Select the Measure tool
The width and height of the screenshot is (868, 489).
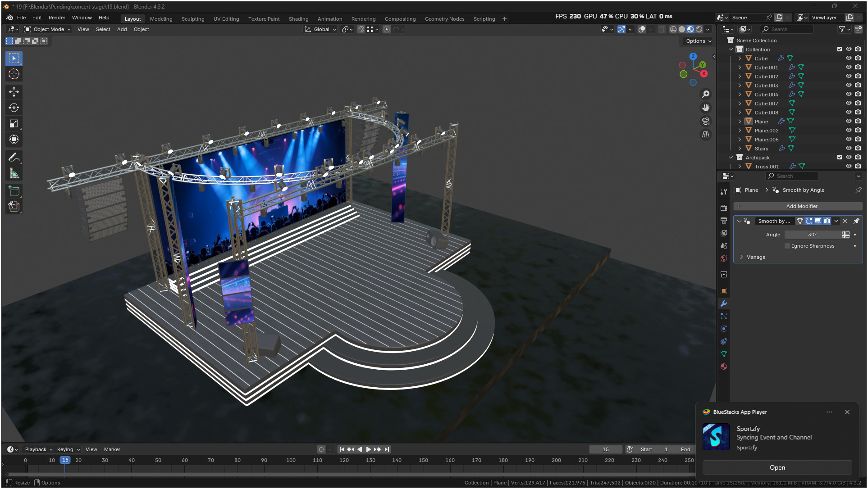pos(14,173)
